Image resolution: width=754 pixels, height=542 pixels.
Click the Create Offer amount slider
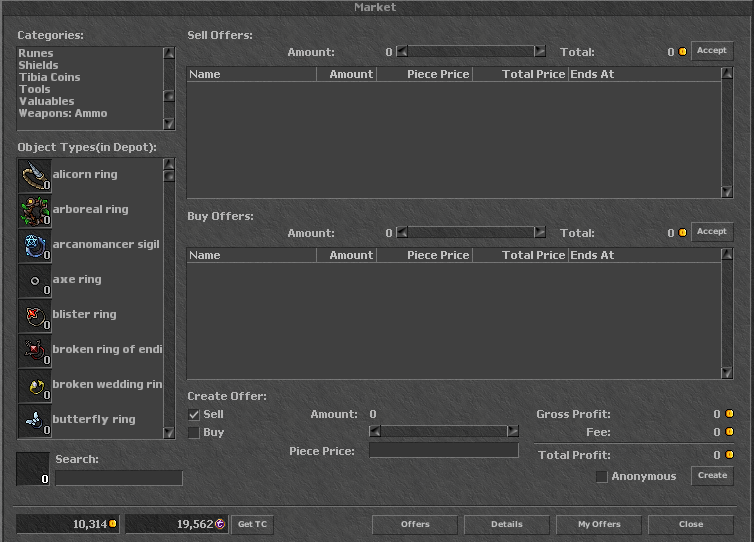pyautogui.click(x=443, y=432)
